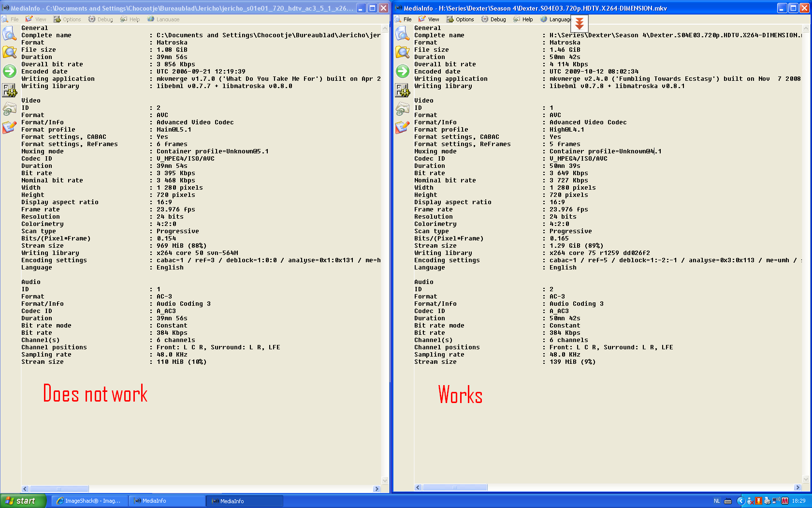Image resolution: width=812 pixels, height=508 pixels.
Task: Click messenger user tray icon with red X
Action: point(751,501)
